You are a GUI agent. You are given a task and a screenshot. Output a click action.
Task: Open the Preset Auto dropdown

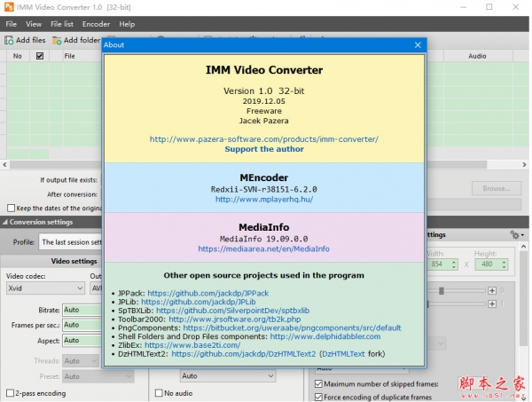point(98,376)
